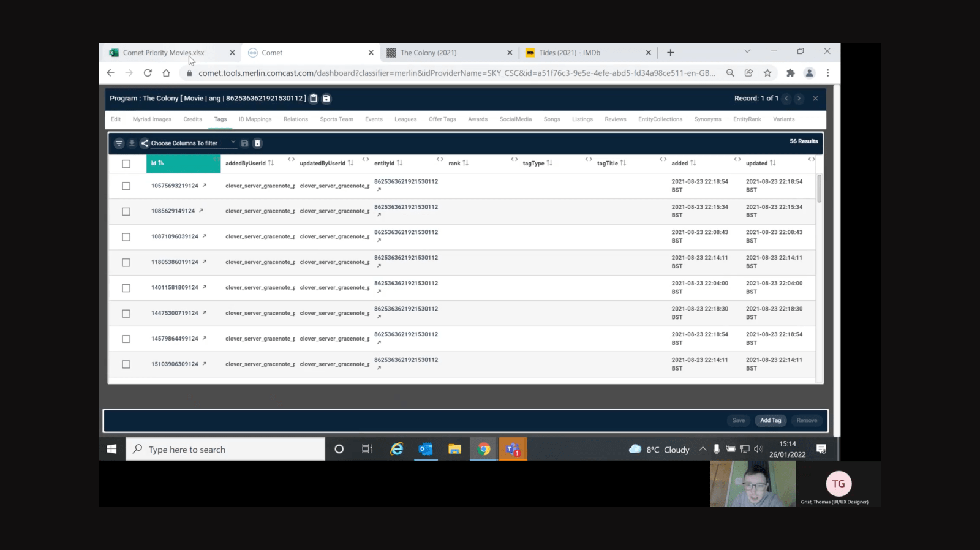Image resolution: width=980 pixels, height=550 pixels.
Task: Open the filter list icon in table toolbar
Action: [x=119, y=143]
